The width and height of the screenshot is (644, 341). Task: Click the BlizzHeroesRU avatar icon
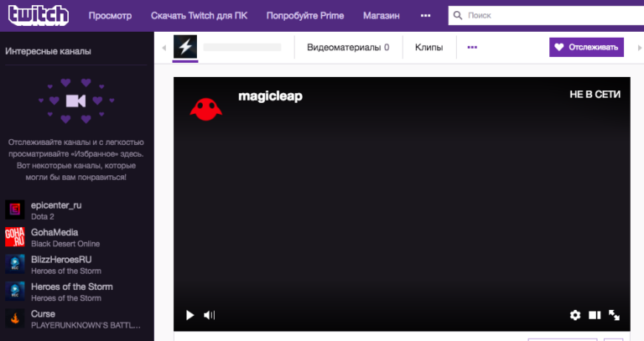point(15,264)
